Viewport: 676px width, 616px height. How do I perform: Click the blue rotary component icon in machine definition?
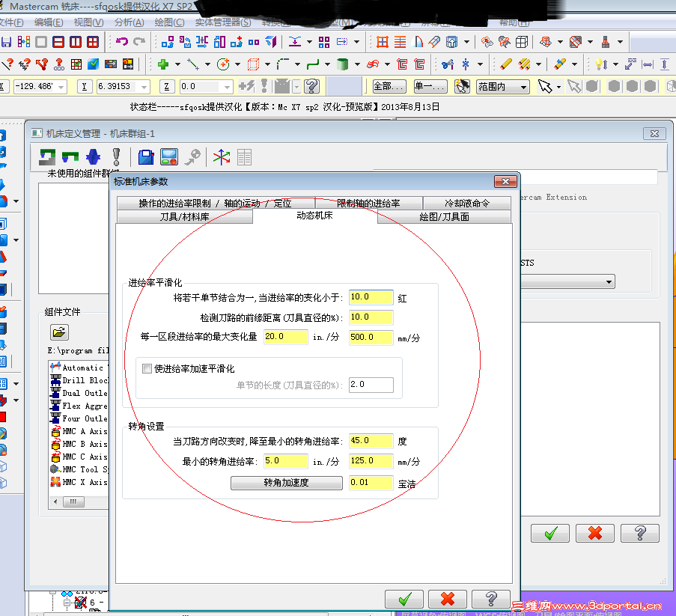pos(93,157)
